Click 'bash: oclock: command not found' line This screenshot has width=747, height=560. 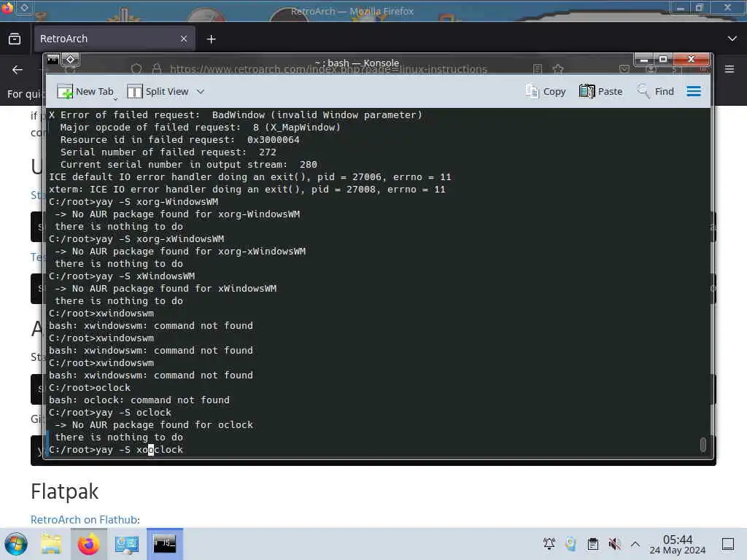point(139,400)
